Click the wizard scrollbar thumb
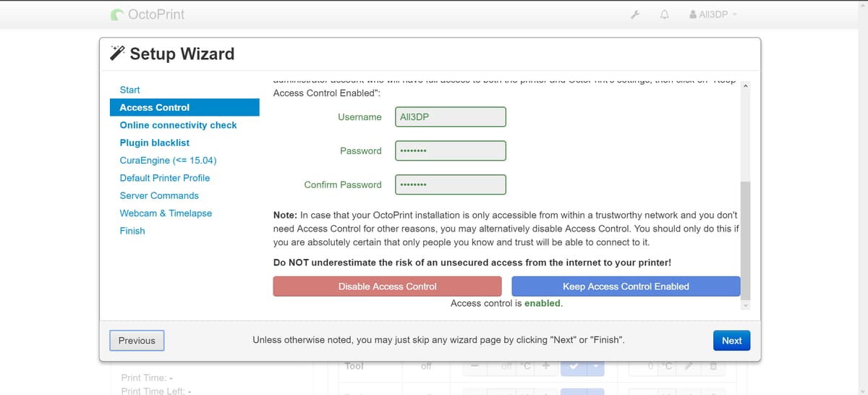This screenshot has height=395, width=868. tap(746, 239)
